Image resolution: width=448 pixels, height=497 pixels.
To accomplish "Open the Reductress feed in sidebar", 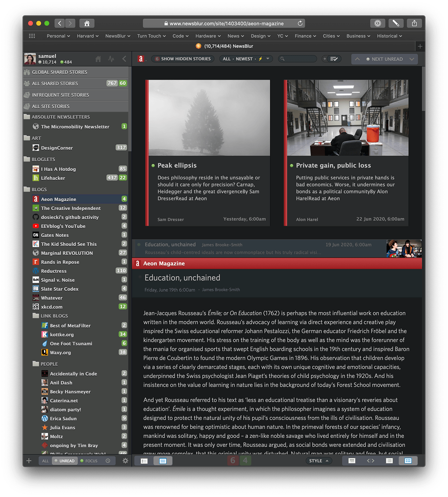I will pos(54,271).
